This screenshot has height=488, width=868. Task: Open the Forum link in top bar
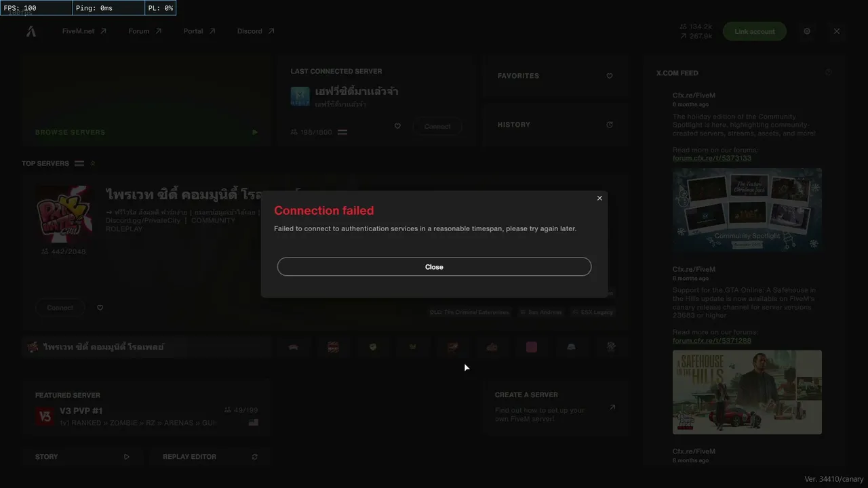145,31
